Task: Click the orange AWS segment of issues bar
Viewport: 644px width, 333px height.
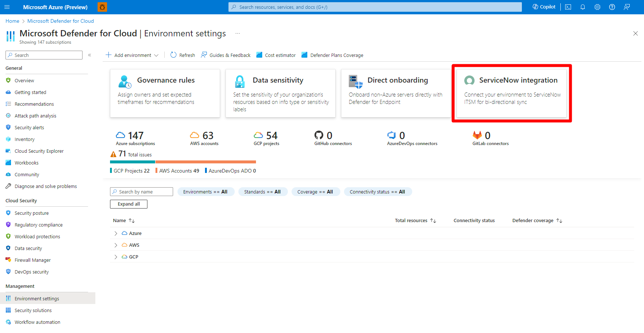Action: tap(206, 162)
